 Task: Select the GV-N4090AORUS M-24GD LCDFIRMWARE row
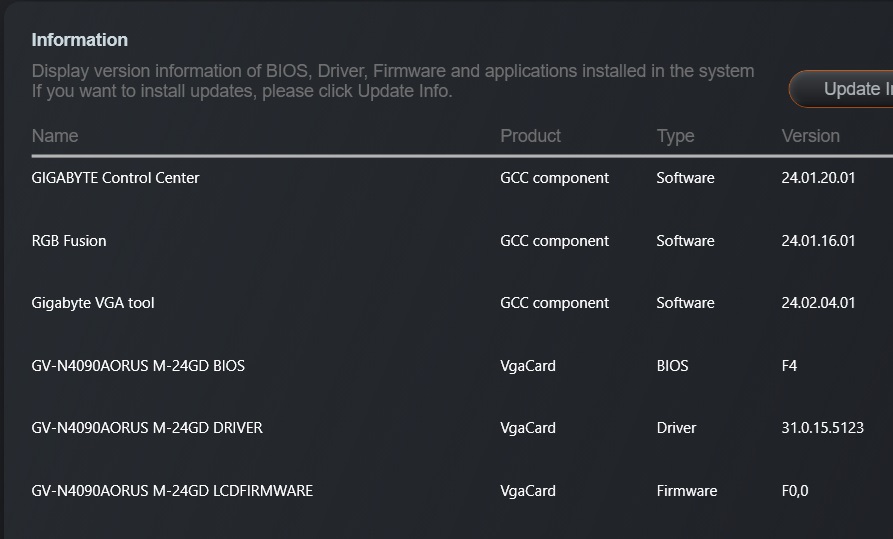(x=172, y=491)
